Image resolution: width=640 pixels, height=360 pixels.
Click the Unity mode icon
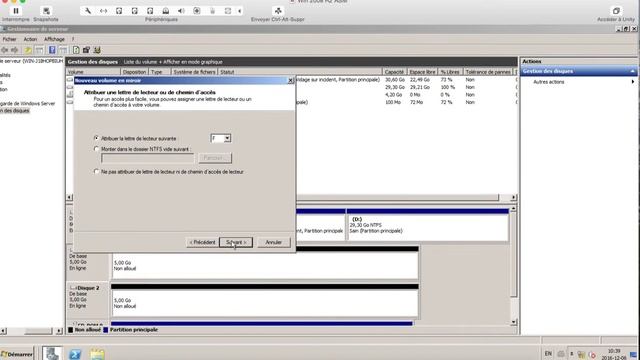tap(616, 11)
